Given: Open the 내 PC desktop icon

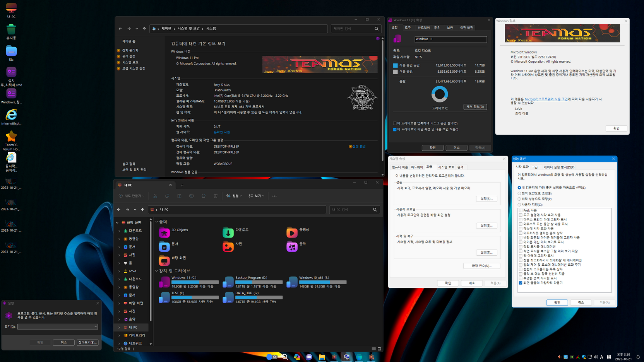Looking at the screenshot, I should point(11,10).
